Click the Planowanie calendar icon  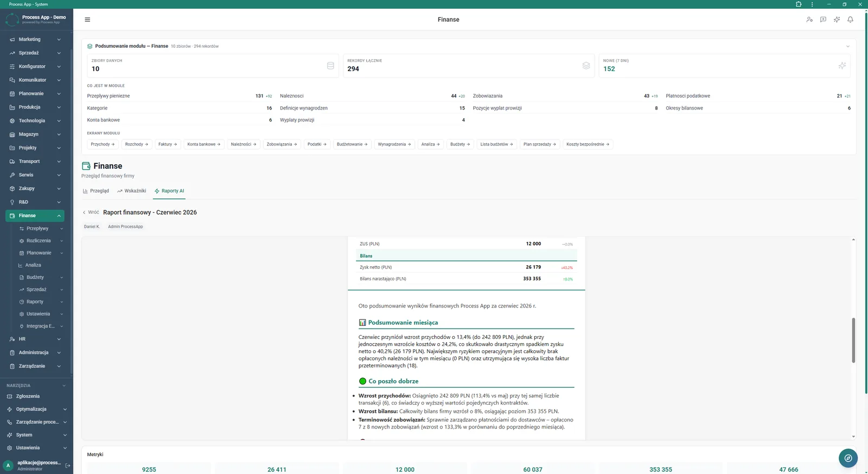coord(12,94)
